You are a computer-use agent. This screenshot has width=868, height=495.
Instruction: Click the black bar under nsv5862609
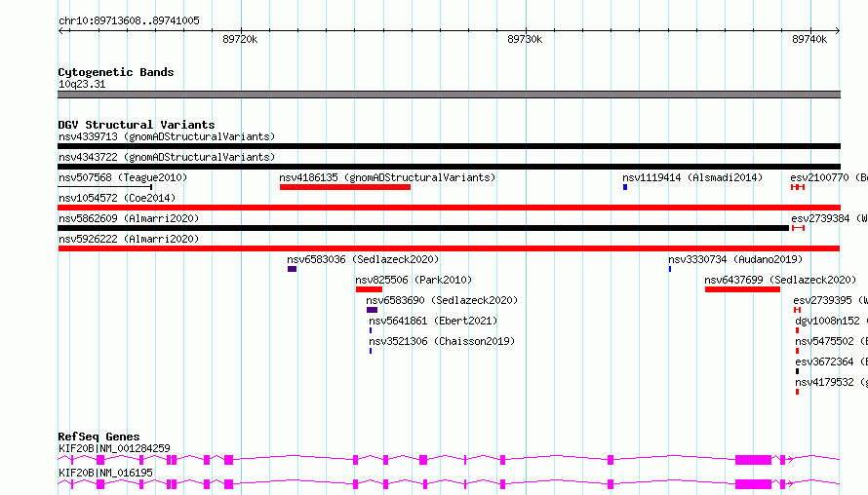423,228
